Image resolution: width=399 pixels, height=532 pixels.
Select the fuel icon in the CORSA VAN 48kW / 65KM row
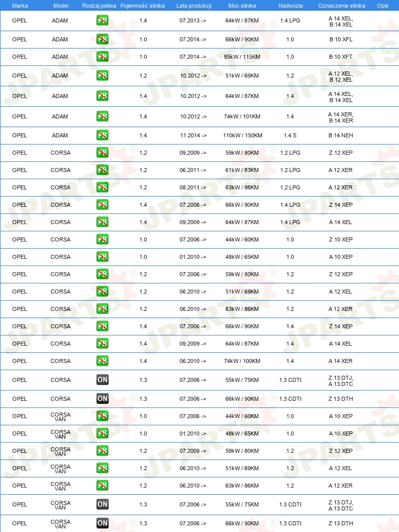[x=103, y=433]
